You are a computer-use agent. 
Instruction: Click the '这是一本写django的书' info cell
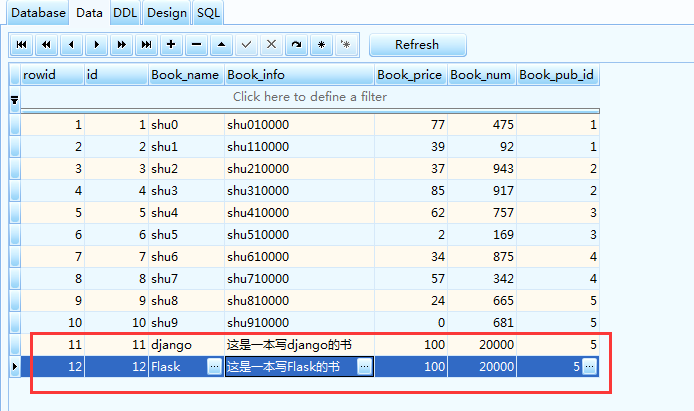click(x=300, y=345)
